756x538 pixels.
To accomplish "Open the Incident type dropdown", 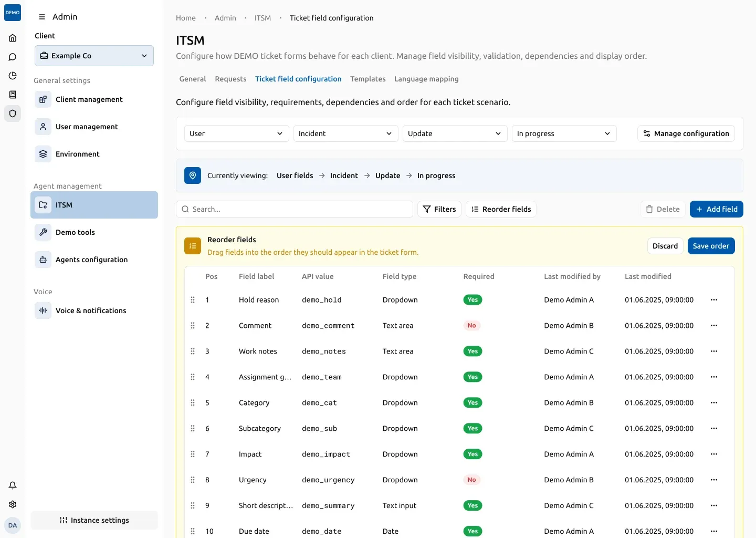I will 346,133.
